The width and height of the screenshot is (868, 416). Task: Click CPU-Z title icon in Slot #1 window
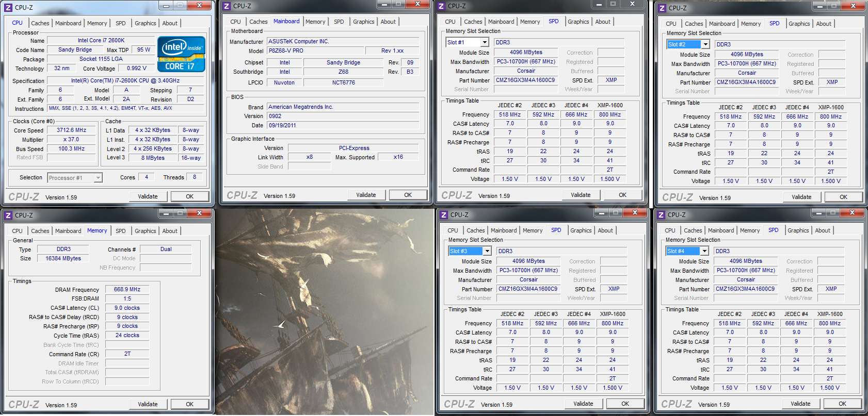(x=441, y=6)
